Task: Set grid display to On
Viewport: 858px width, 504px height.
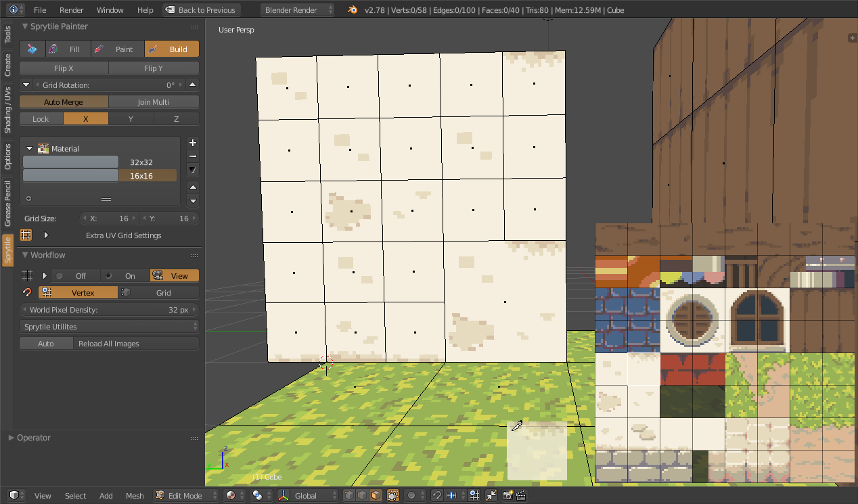Action: click(x=125, y=275)
